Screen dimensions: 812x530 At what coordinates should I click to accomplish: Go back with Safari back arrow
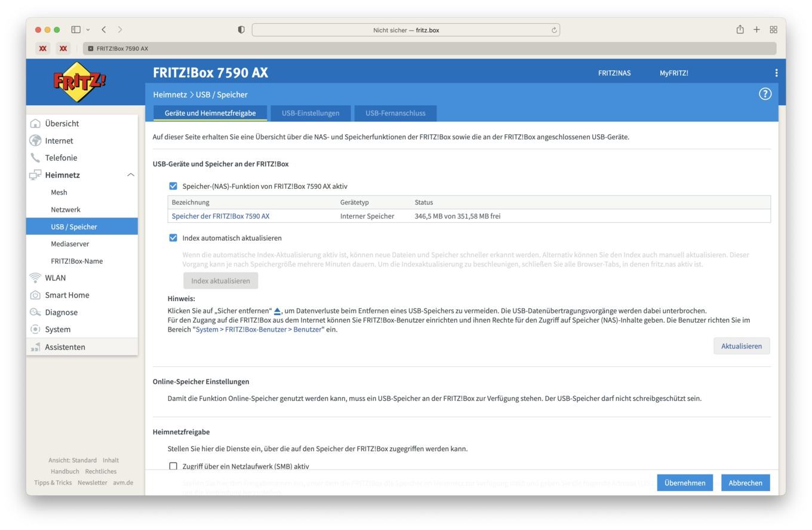click(x=104, y=29)
